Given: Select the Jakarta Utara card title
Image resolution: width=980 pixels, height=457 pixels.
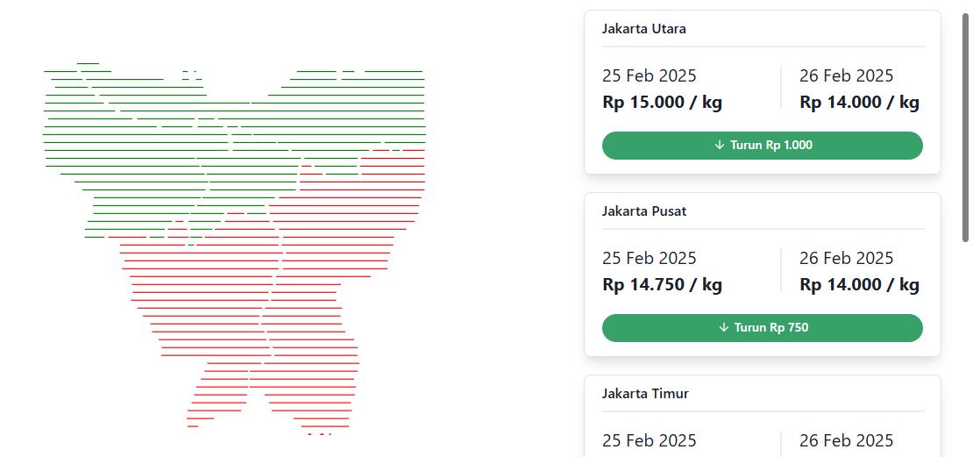Looking at the screenshot, I should (x=643, y=29).
